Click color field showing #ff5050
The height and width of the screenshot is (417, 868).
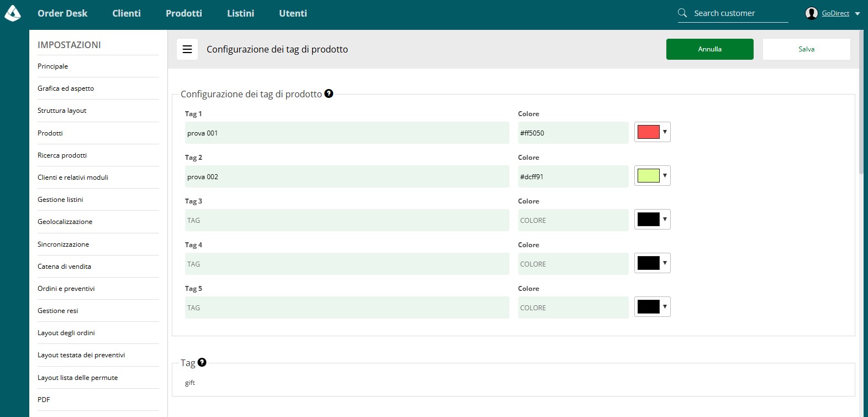point(573,133)
